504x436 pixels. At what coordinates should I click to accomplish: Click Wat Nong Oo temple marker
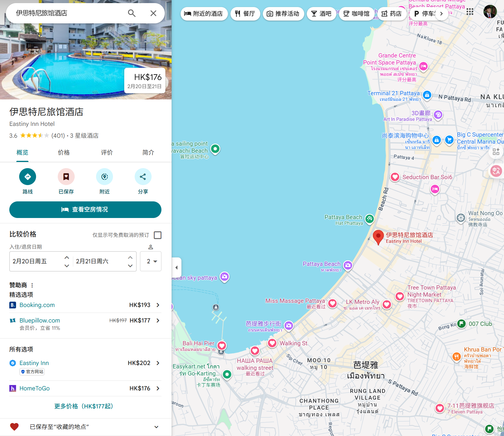461,217
